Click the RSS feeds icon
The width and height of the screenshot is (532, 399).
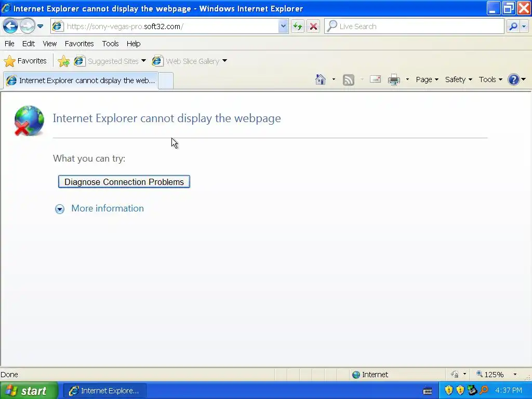pos(349,79)
